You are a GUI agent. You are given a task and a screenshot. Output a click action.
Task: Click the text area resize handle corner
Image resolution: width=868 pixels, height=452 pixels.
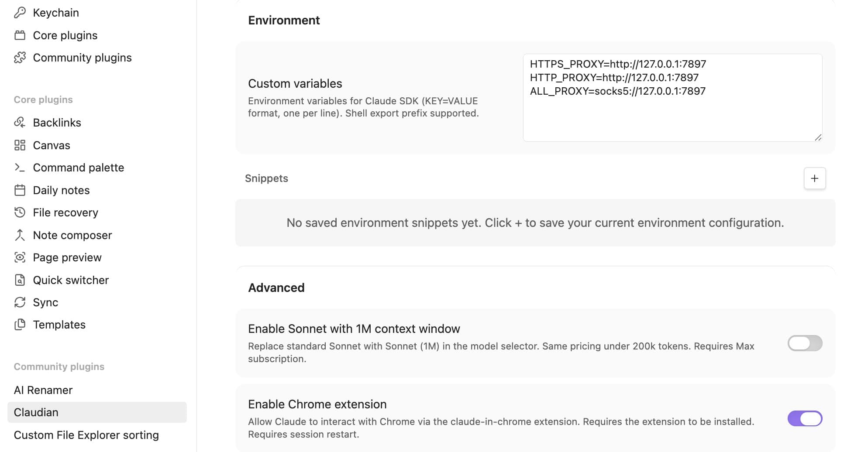point(818,137)
